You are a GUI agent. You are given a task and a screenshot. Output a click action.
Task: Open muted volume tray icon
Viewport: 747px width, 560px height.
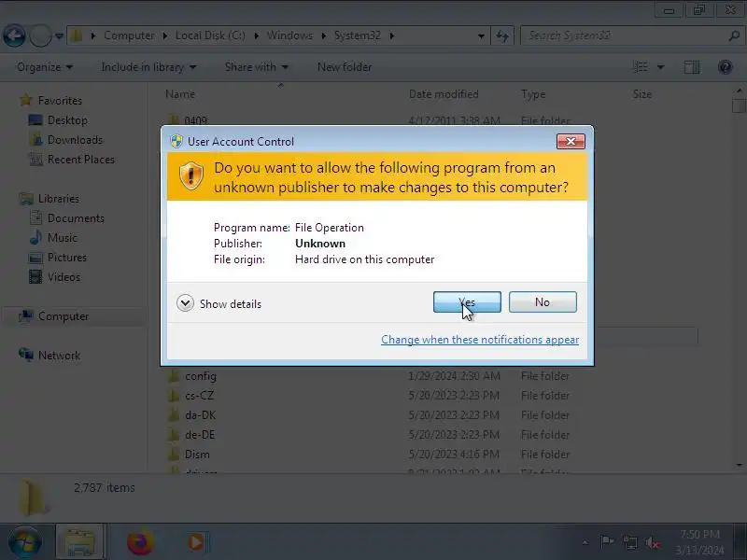652,542
